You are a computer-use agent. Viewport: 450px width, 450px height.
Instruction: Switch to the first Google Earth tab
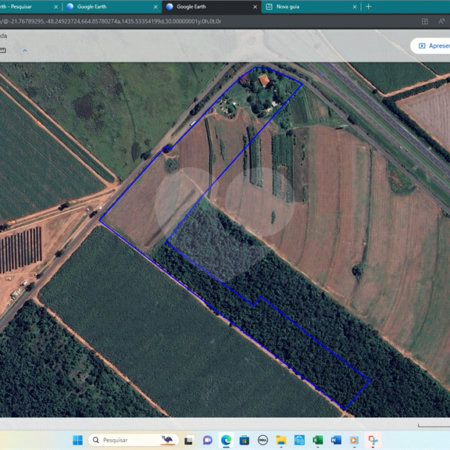[112, 7]
